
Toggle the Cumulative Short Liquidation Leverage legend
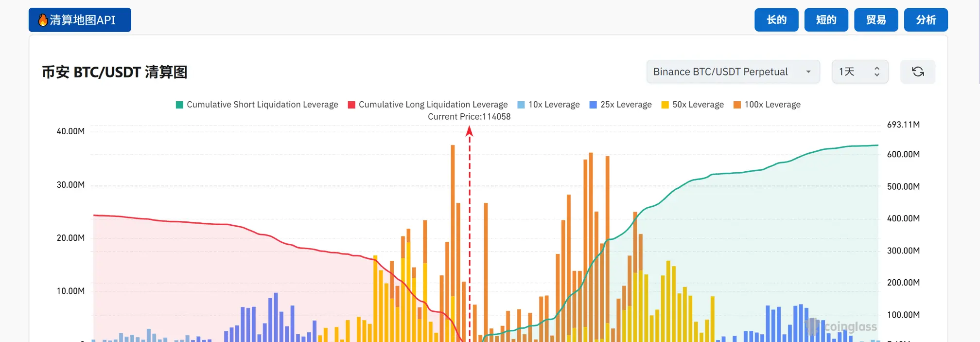(257, 105)
